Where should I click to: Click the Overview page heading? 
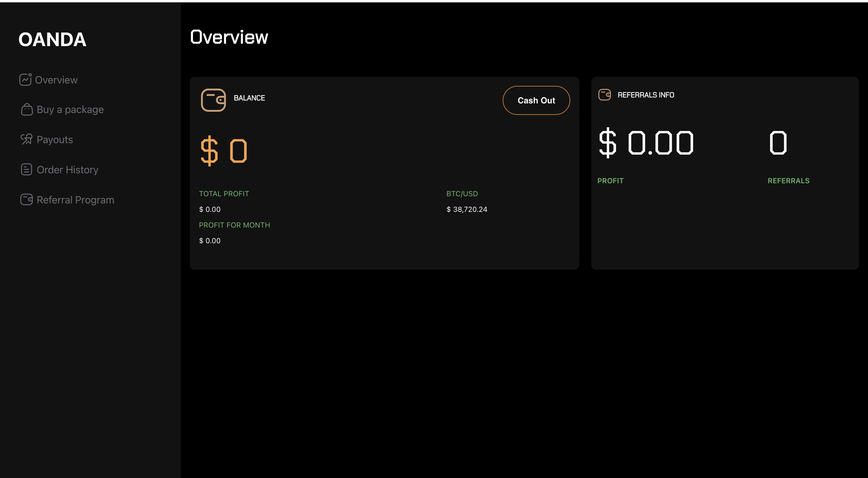click(229, 37)
